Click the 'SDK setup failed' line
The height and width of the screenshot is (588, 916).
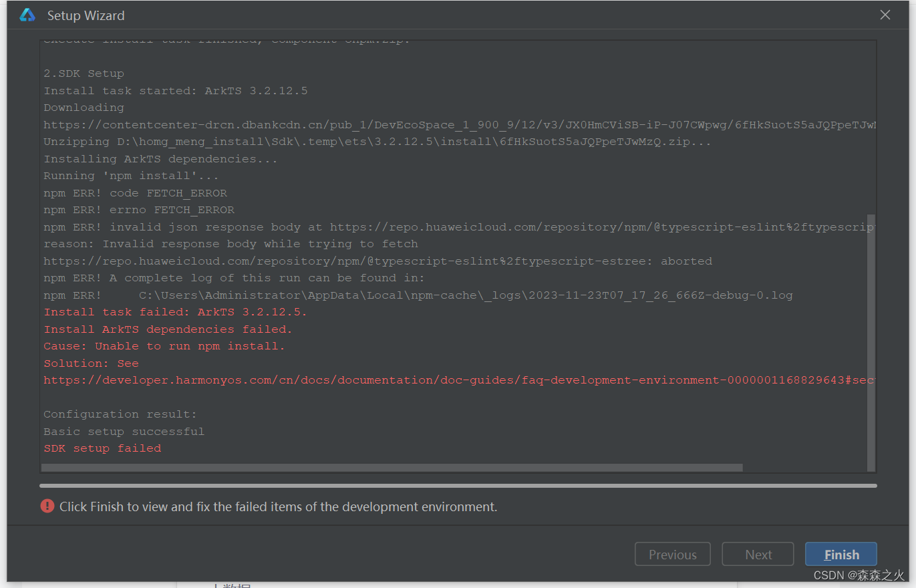click(x=102, y=448)
